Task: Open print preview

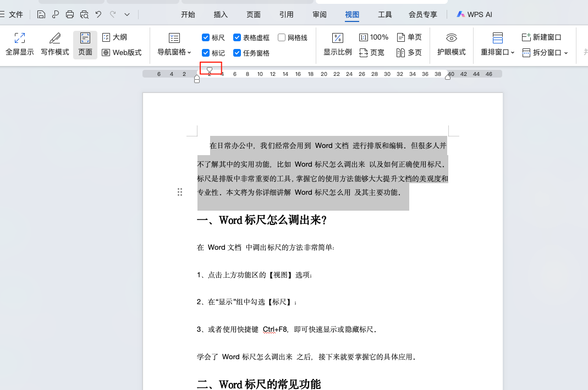Action: pos(84,14)
